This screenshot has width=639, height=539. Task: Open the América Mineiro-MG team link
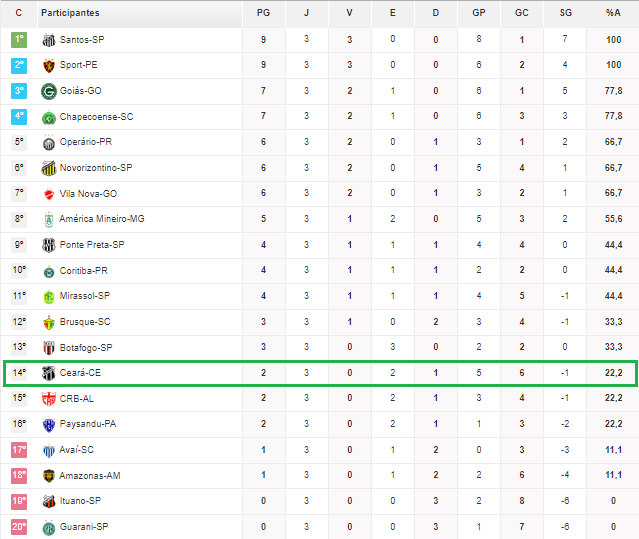[101, 219]
